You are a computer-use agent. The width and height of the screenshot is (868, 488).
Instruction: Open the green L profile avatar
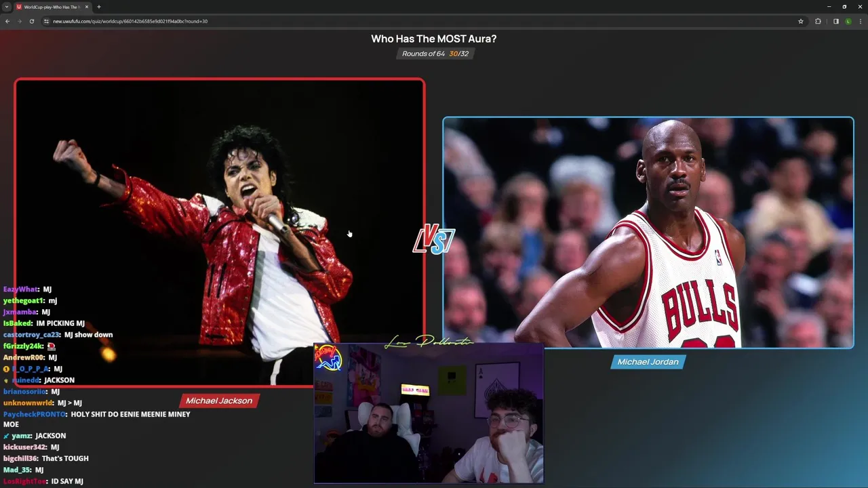pyautogui.click(x=848, y=21)
